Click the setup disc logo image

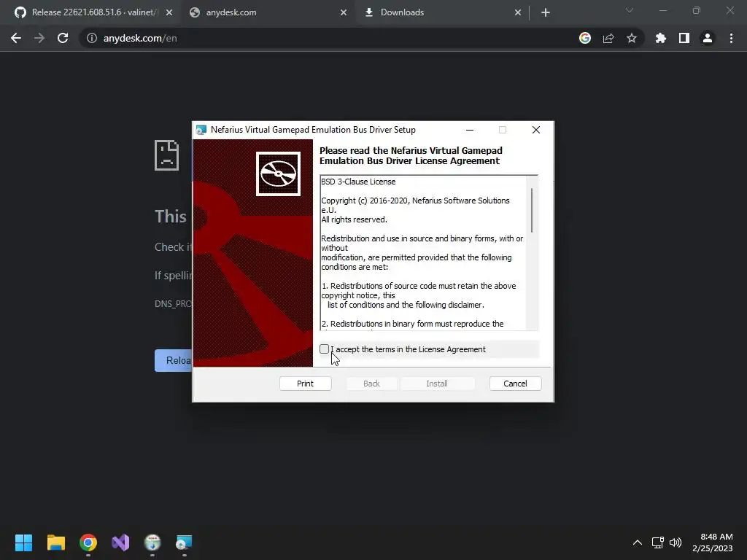pos(278,174)
